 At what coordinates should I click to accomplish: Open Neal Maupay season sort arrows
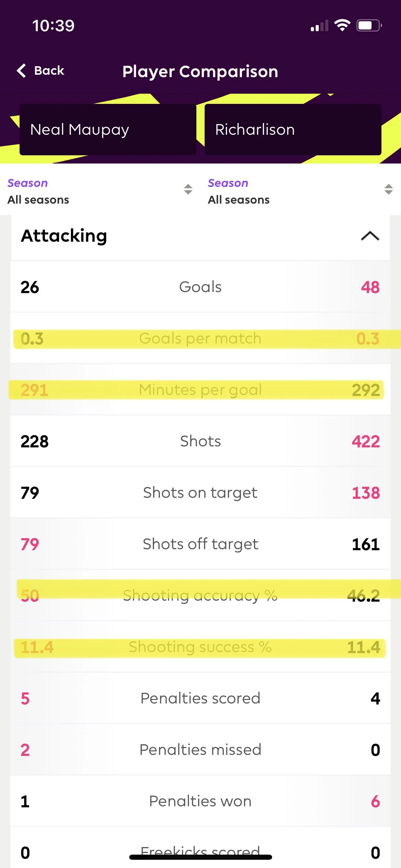(188, 189)
